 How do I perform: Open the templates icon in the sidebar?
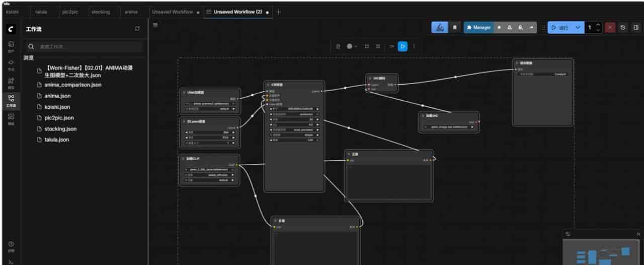click(x=11, y=118)
